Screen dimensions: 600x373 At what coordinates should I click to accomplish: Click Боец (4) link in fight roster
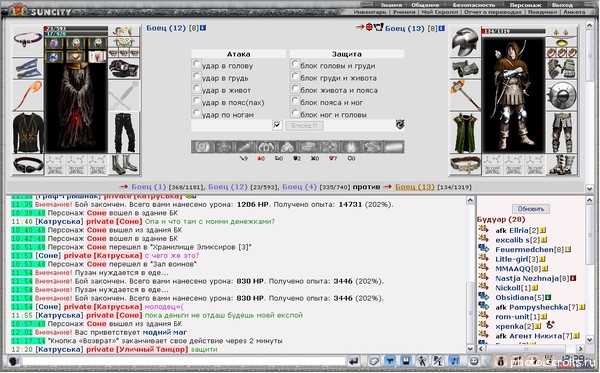point(300,187)
